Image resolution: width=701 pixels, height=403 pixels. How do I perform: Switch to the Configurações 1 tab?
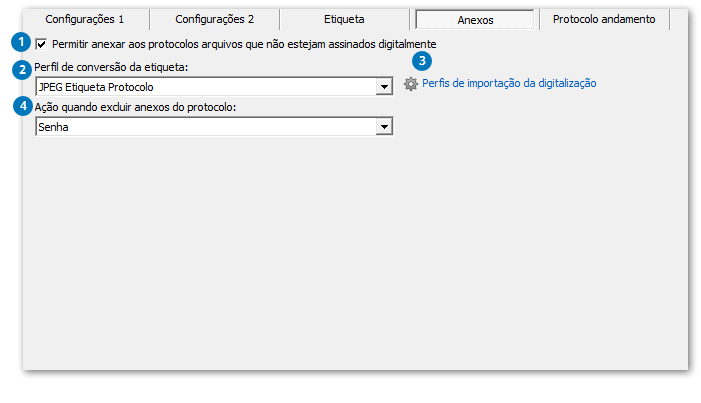[85, 19]
